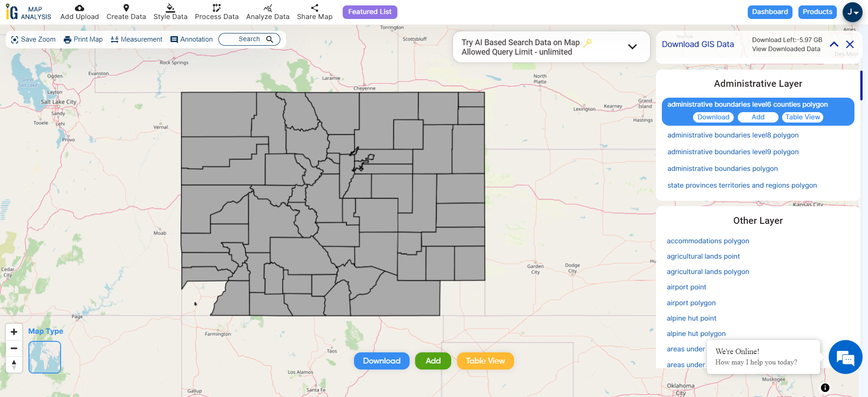Viewport: 868px width, 397px height.
Task: Click the Analyze Data icon
Action: tap(268, 8)
